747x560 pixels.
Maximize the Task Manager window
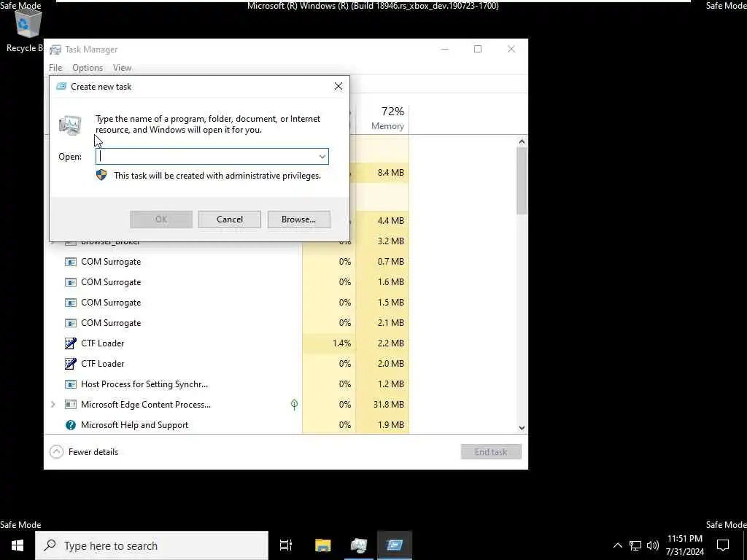click(478, 49)
